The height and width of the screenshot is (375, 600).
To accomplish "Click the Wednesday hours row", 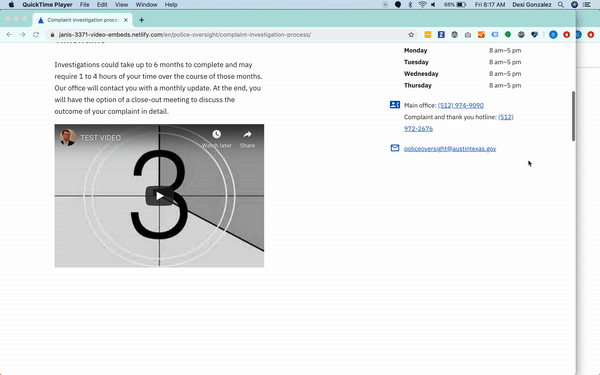I will point(462,73).
